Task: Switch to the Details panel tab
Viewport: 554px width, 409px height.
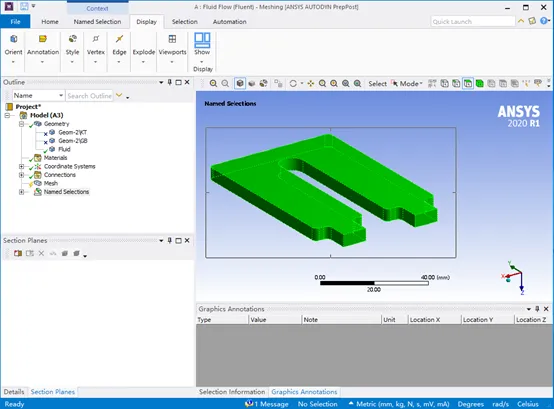Action: coord(14,392)
